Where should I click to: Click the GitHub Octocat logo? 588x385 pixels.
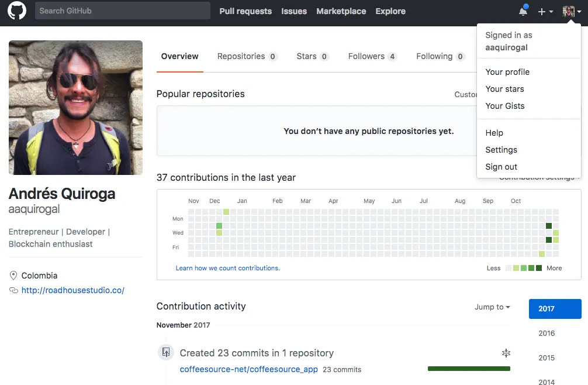click(x=17, y=11)
